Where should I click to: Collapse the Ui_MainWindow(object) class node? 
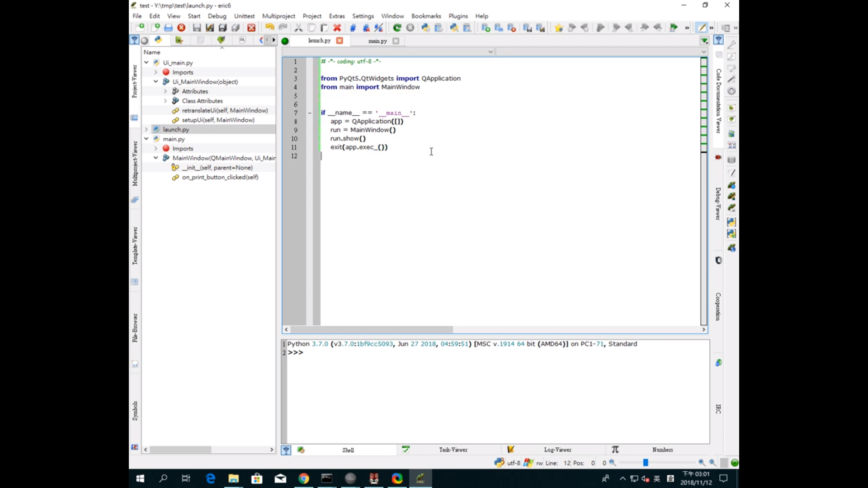point(156,81)
